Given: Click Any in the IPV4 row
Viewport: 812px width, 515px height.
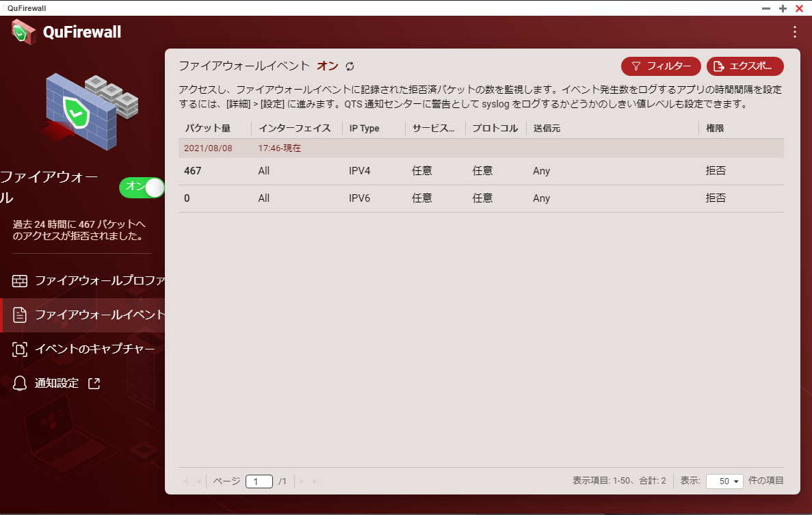Looking at the screenshot, I should 541,171.
